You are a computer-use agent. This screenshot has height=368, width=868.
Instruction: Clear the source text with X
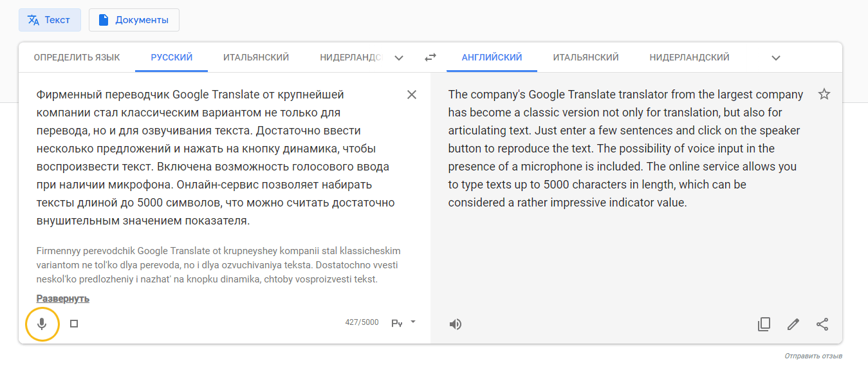point(412,95)
